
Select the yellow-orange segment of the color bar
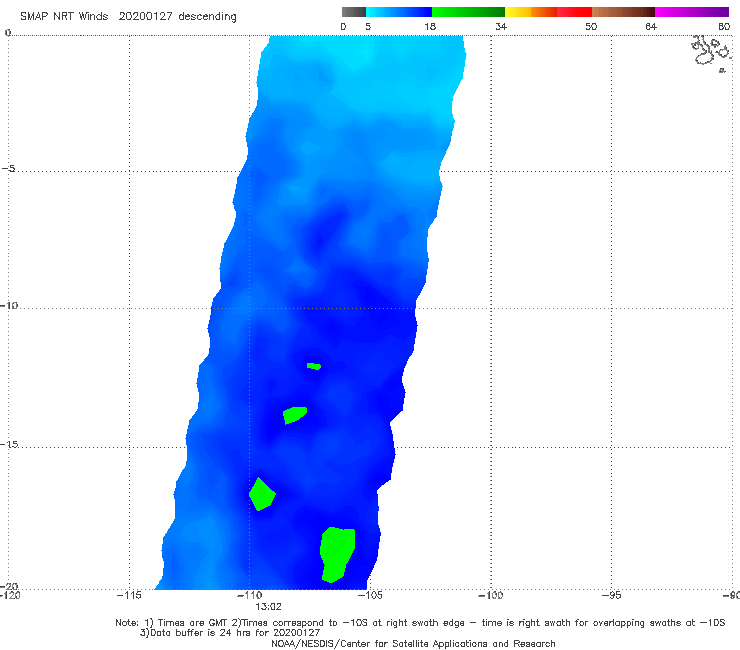coord(531,12)
